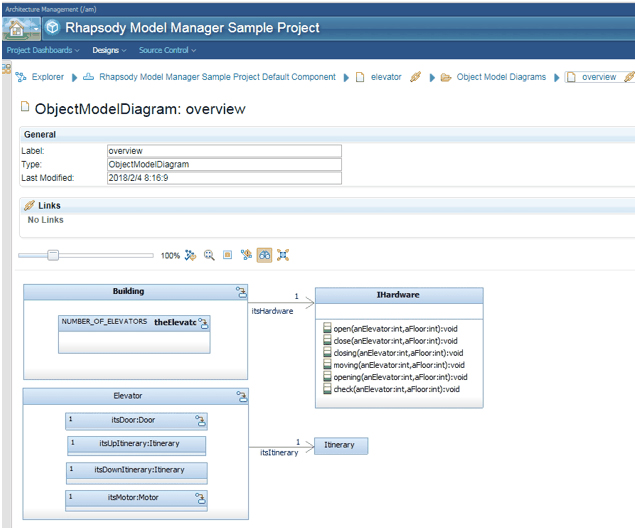Select the check(anElevator:int,aFloor:int):void operation
This screenshot has width=635, height=528.
pyautogui.click(x=396, y=390)
